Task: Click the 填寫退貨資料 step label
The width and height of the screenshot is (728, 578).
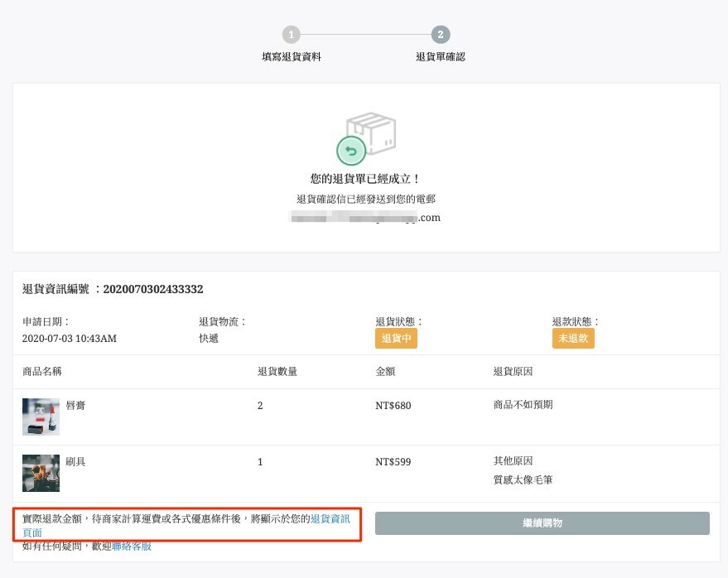Action: 291,57
